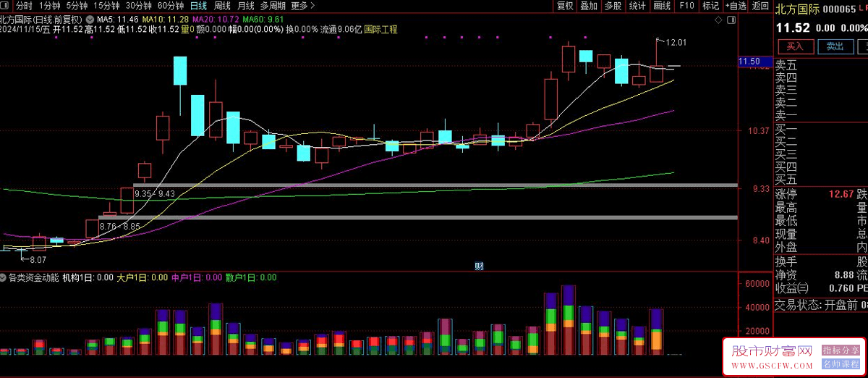Image resolution: width=868 pixels, height=378 pixels.
Task: Click the 机构1日 legend label
Action: [x=88, y=277]
